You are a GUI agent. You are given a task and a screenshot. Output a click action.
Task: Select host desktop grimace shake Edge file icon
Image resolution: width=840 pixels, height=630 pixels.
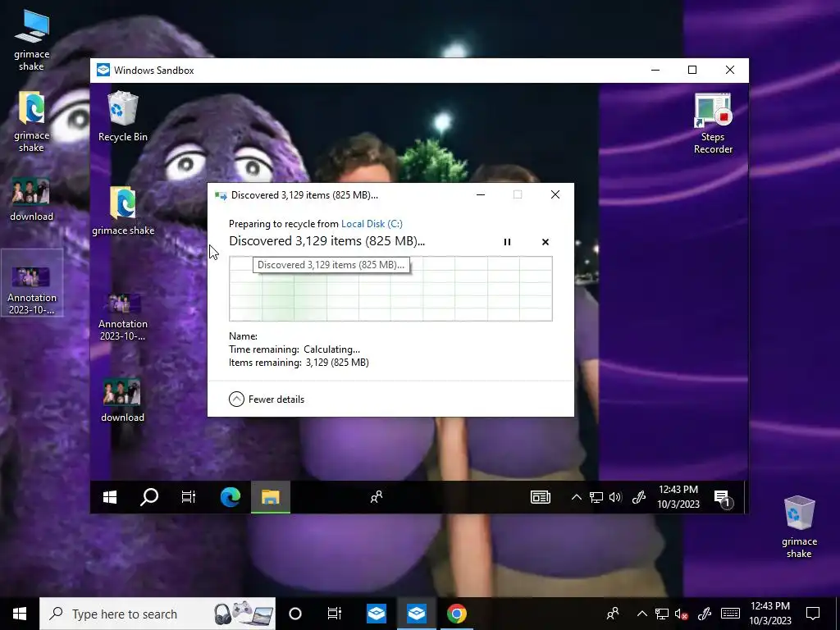(x=32, y=121)
